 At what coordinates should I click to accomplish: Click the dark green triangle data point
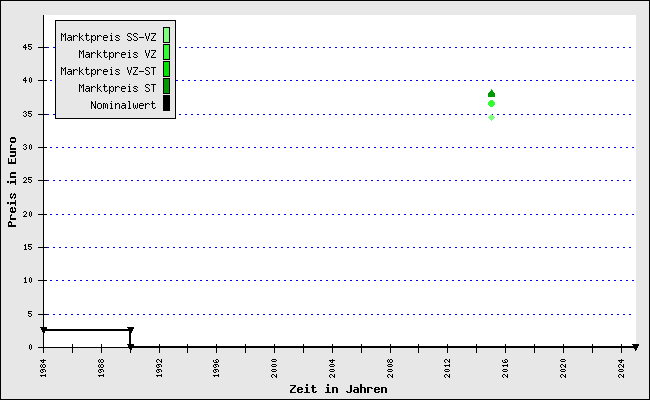point(491,94)
